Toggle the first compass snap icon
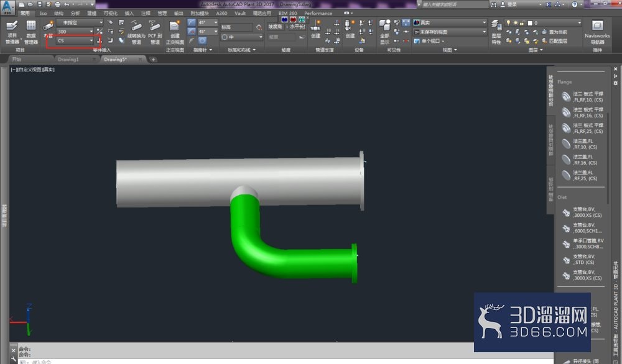Screen dimensions: 622x364 pyautogui.click(x=192, y=22)
